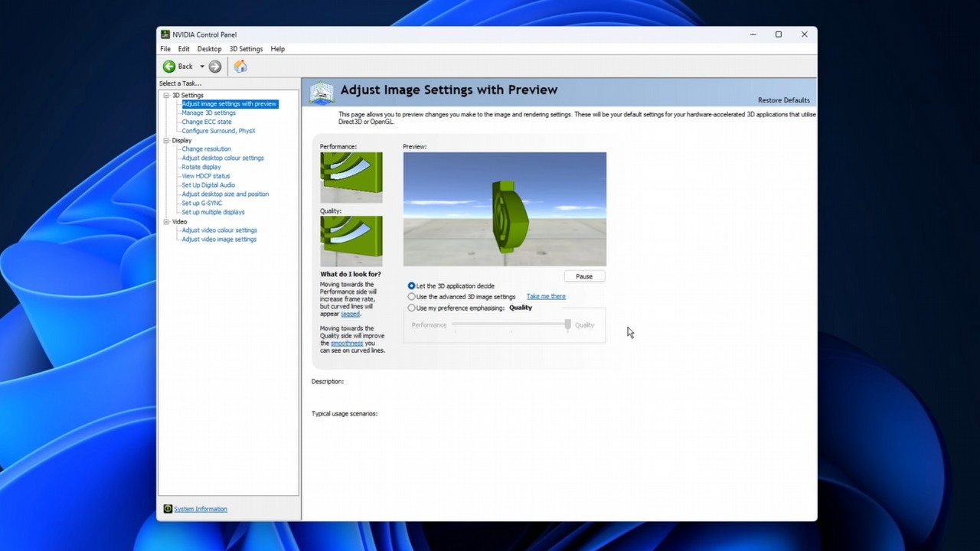Collapse the 3D Settings tree node
Viewport: 980px width, 551px height.
coord(166,96)
